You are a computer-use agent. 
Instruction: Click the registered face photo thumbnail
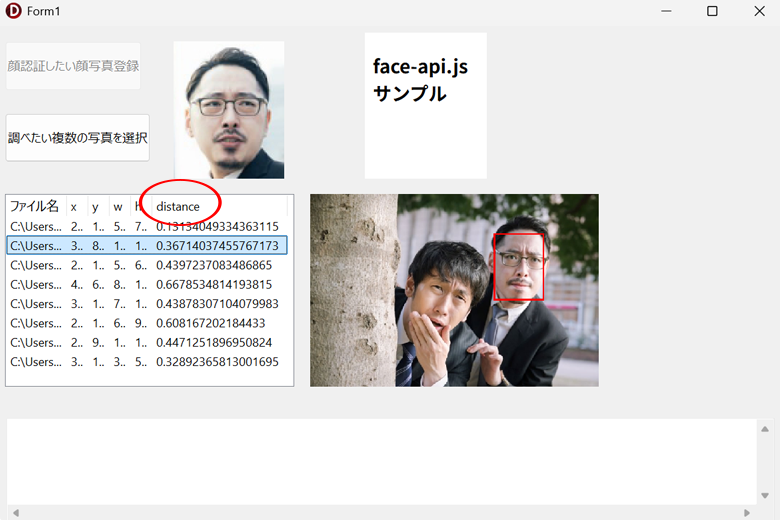tap(229, 110)
